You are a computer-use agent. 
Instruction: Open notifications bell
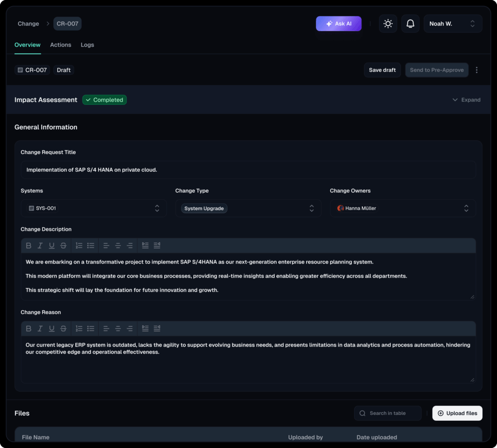(410, 23)
